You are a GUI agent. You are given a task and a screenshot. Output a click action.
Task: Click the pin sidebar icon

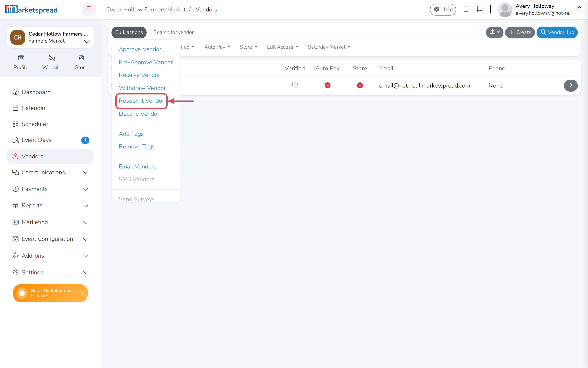coord(89,9)
